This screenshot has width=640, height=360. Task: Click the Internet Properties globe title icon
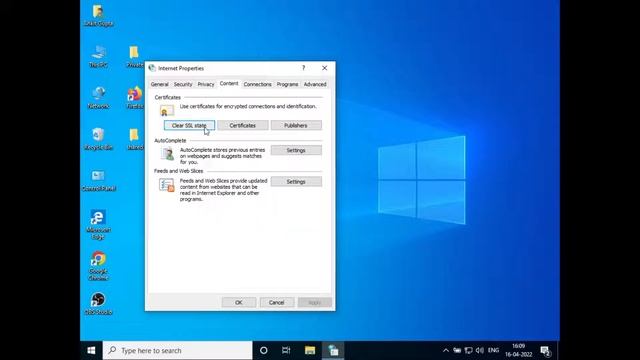click(x=152, y=68)
